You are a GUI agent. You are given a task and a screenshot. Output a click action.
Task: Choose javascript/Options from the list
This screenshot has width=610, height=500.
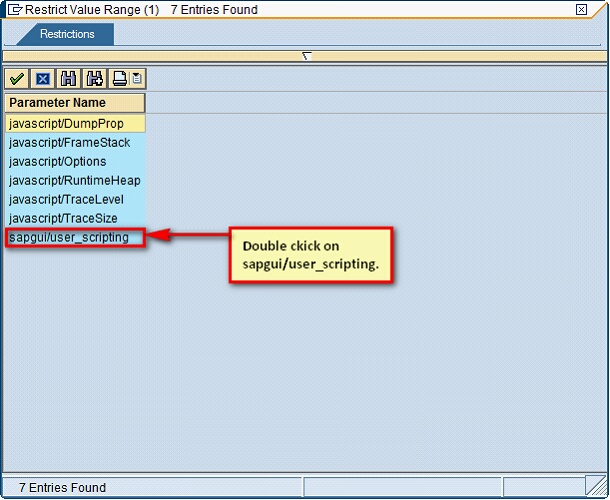coord(58,162)
